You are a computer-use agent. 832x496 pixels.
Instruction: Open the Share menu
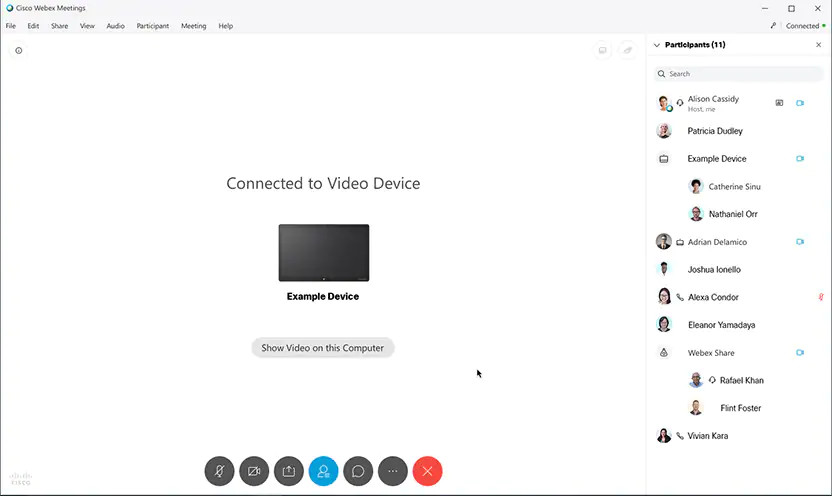pos(59,25)
